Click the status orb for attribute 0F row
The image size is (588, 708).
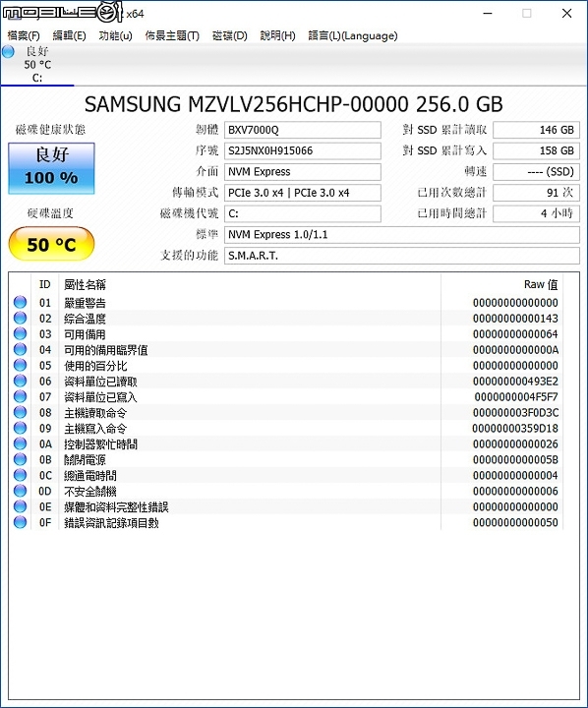tap(20, 522)
